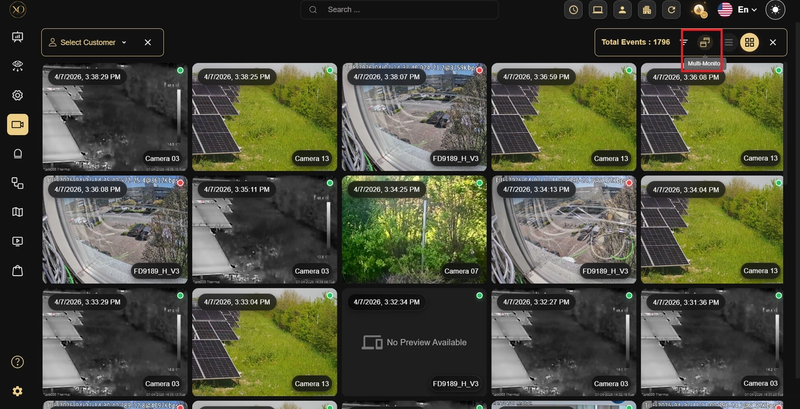
Task: Click the laptop workstation icon in header
Action: click(598, 10)
